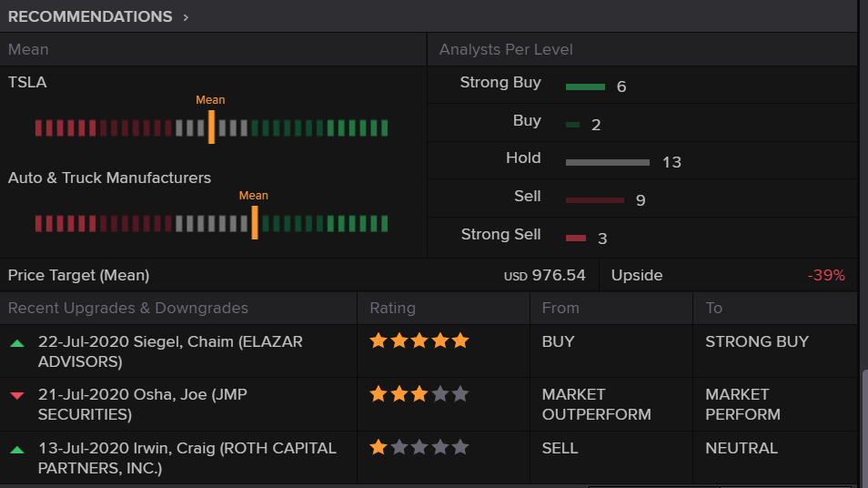Select the 21-Jul-2020 Osha, Joe row
This screenshot has height=488, width=868.
142,404
